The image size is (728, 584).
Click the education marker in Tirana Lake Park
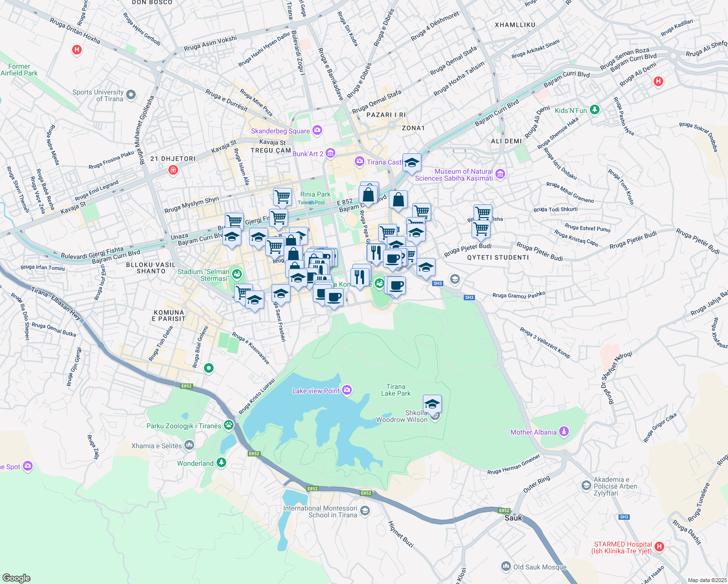click(x=432, y=404)
